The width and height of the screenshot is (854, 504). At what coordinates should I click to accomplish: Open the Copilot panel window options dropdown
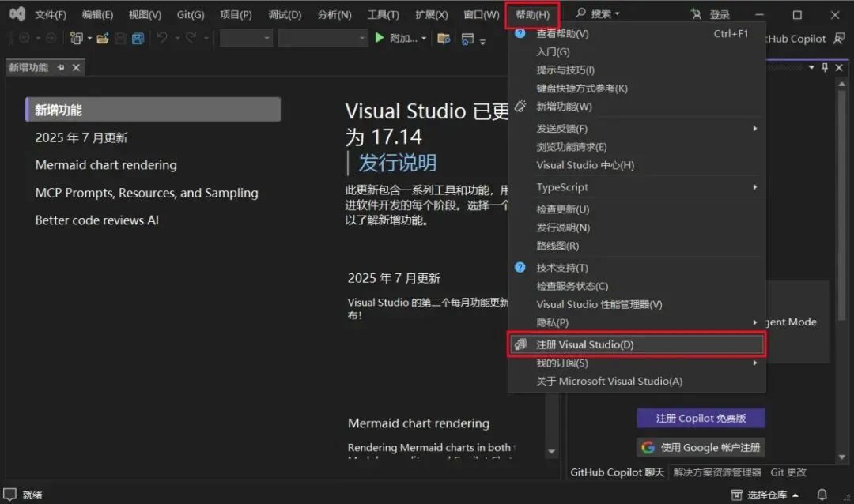[x=811, y=67]
